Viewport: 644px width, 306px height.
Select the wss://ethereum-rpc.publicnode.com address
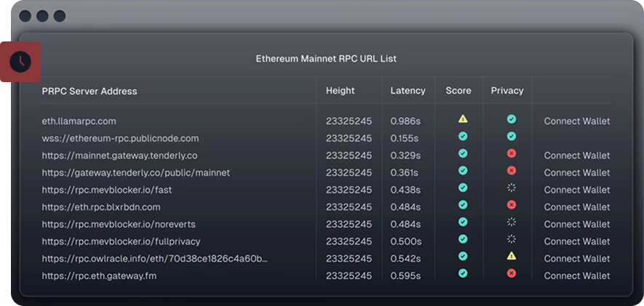click(120, 138)
